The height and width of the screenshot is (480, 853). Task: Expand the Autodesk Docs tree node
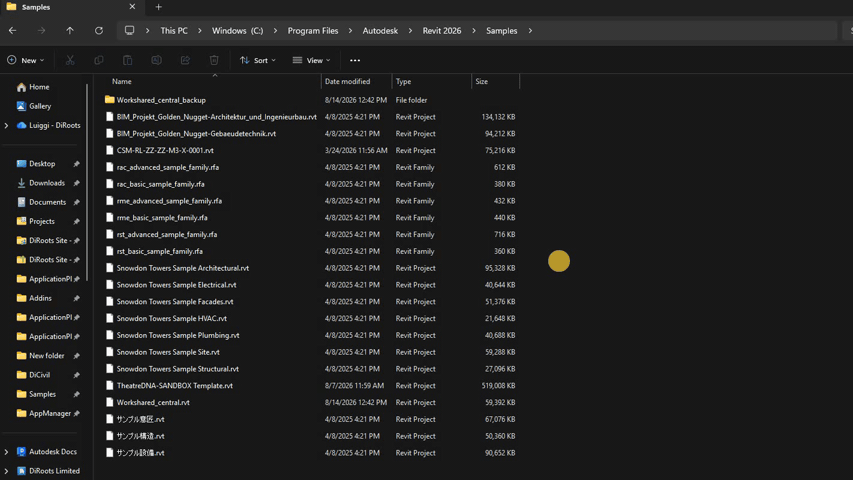pyautogui.click(x=7, y=452)
